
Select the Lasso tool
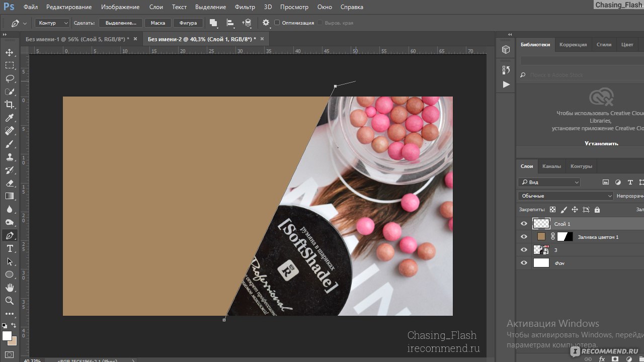click(9, 78)
